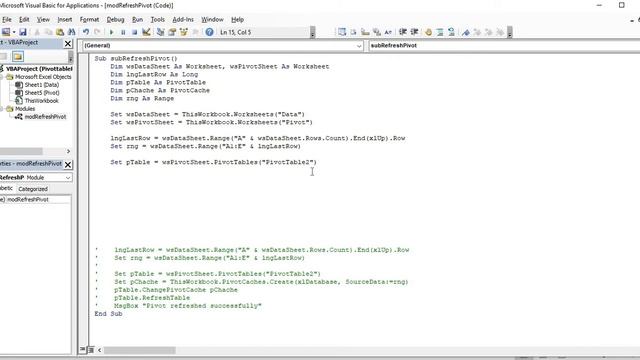Viewport: 640px width, 360px height.
Task: Open the Edit toolbar options handle
Action: pos(509,32)
